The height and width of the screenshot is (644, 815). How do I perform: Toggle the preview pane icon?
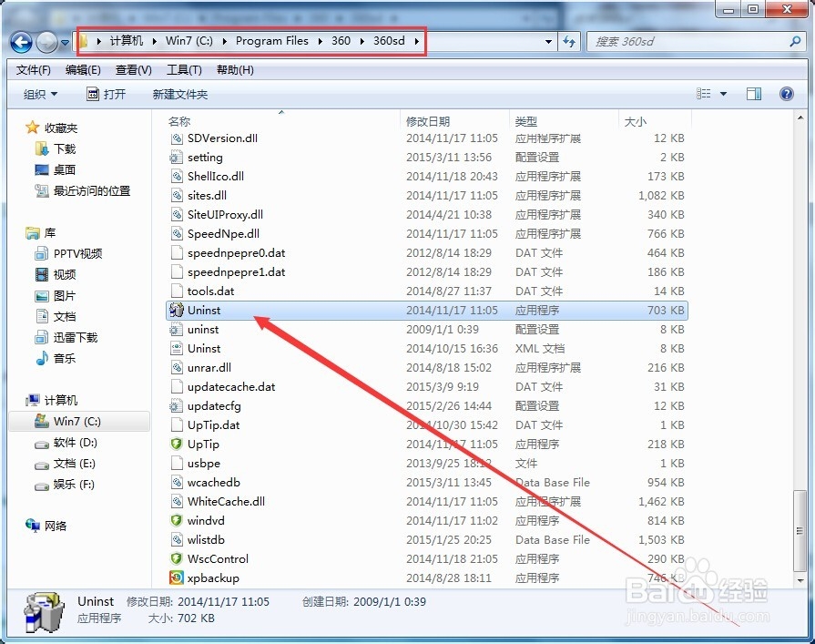point(754,94)
